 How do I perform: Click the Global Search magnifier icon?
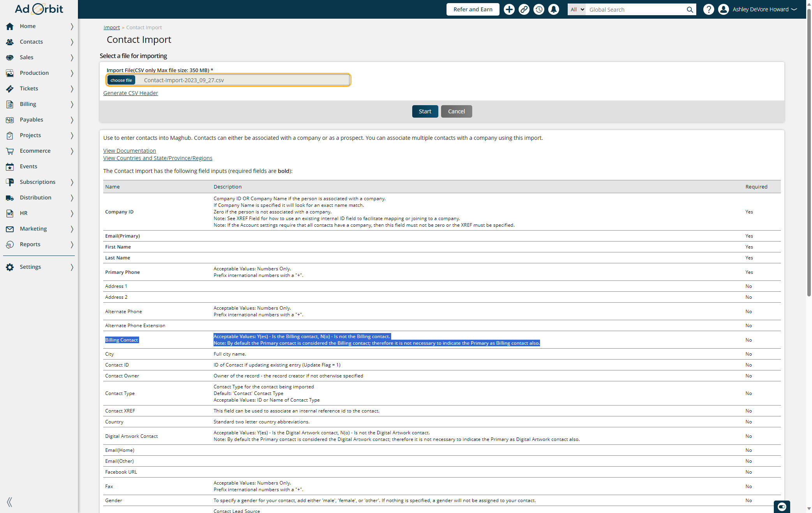tap(690, 9)
